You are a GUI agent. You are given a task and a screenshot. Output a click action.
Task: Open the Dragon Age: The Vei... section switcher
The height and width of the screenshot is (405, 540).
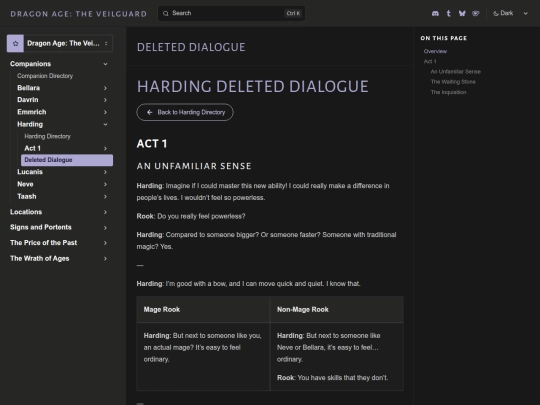click(x=60, y=43)
